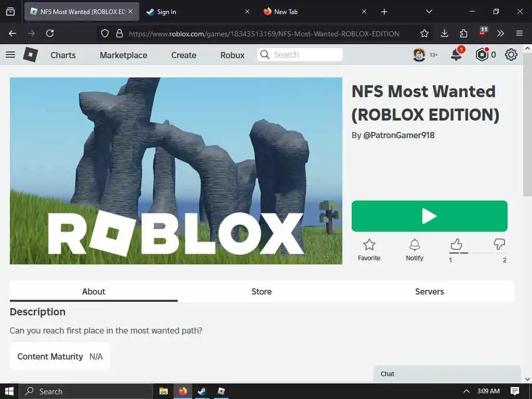
Task: Click the Content Maturity N/A box
Action: click(60, 356)
